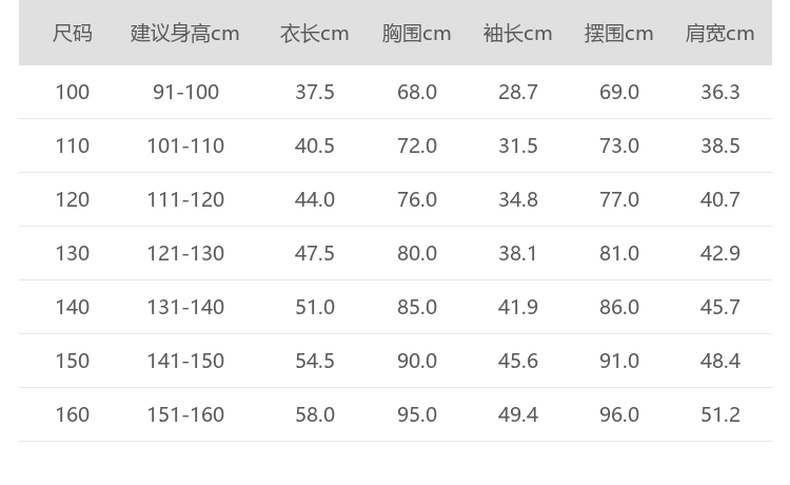
Task: Click the 34.8 sleeve length cell
Action: (517, 200)
